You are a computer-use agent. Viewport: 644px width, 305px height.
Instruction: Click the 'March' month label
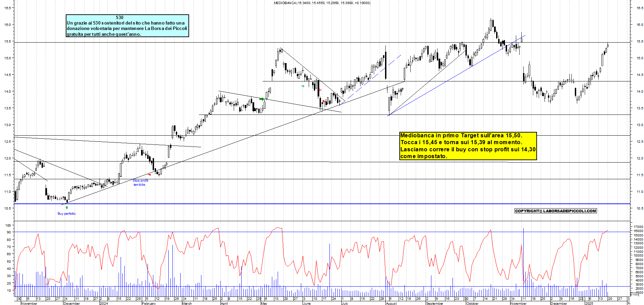[x=187, y=303]
